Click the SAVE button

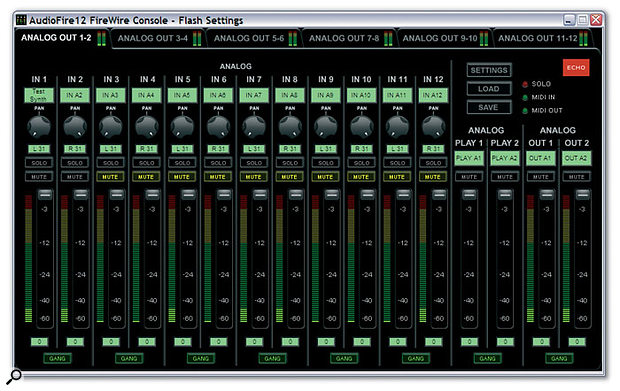click(489, 107)
